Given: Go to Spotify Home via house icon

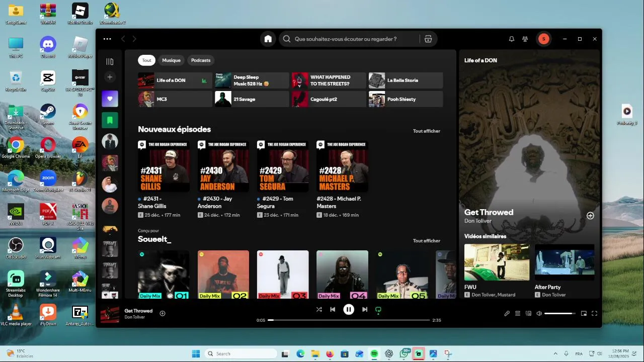Looking at the screenshot, I should 268,39.
